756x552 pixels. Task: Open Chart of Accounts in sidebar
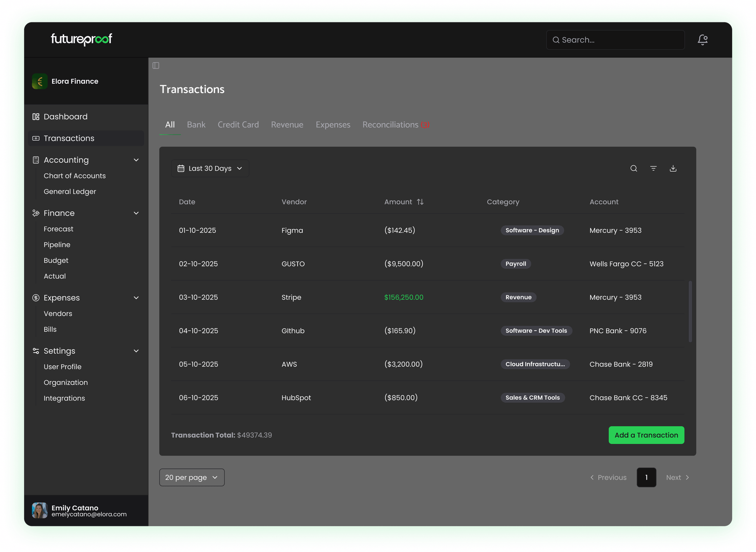[x=74, y=176]
